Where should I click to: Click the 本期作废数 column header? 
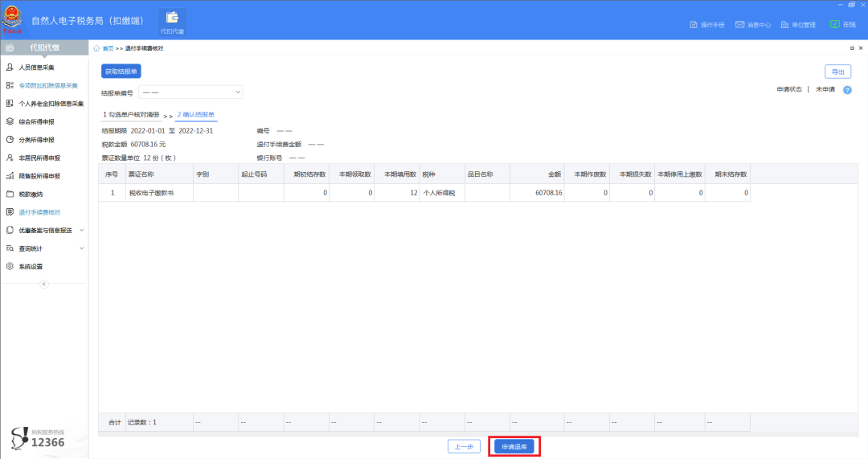(588, 174)
